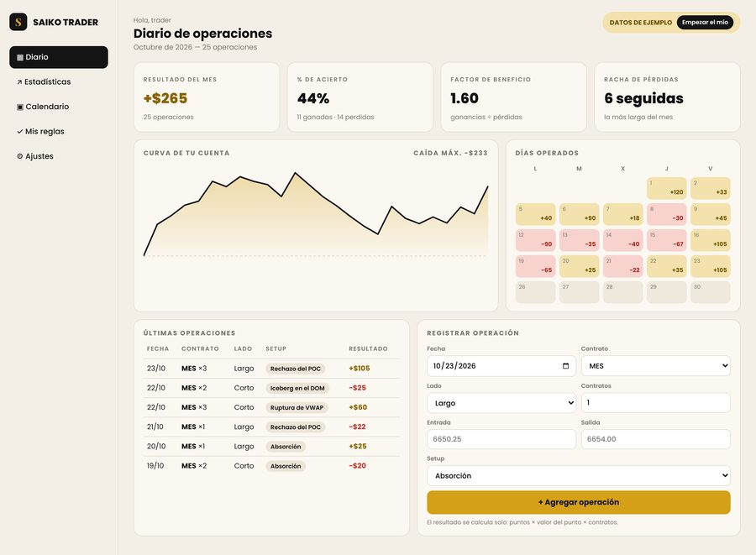Open the Lado dropdown set to Largo

coord(501,403)
